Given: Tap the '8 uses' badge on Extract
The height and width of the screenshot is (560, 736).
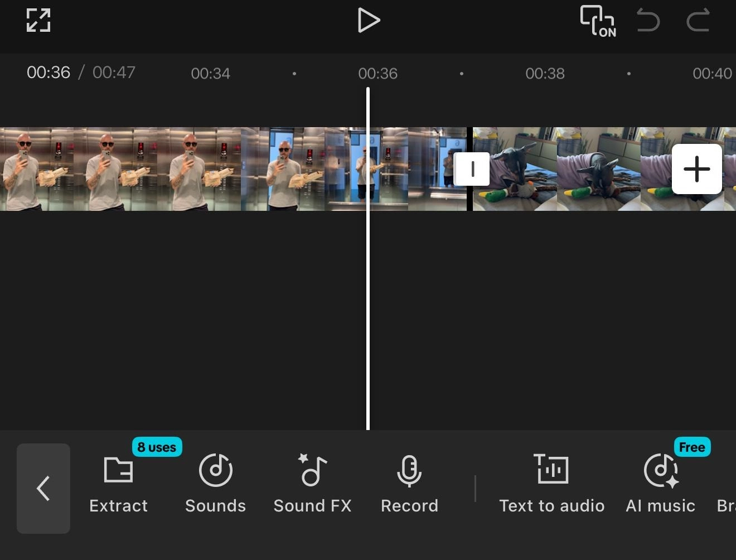Looking at the screenshot, I should [157, 447].
